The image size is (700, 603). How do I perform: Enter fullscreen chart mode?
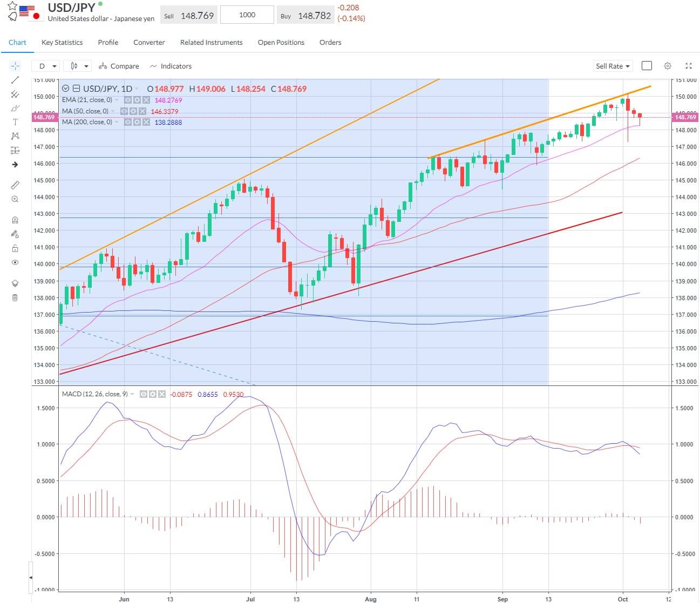pyautogui.click(x=688, y=66)
